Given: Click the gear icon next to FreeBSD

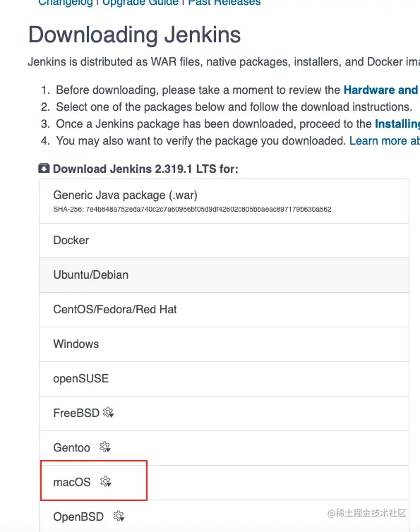Looking at the screenshot, I should (x=108, y=413).
